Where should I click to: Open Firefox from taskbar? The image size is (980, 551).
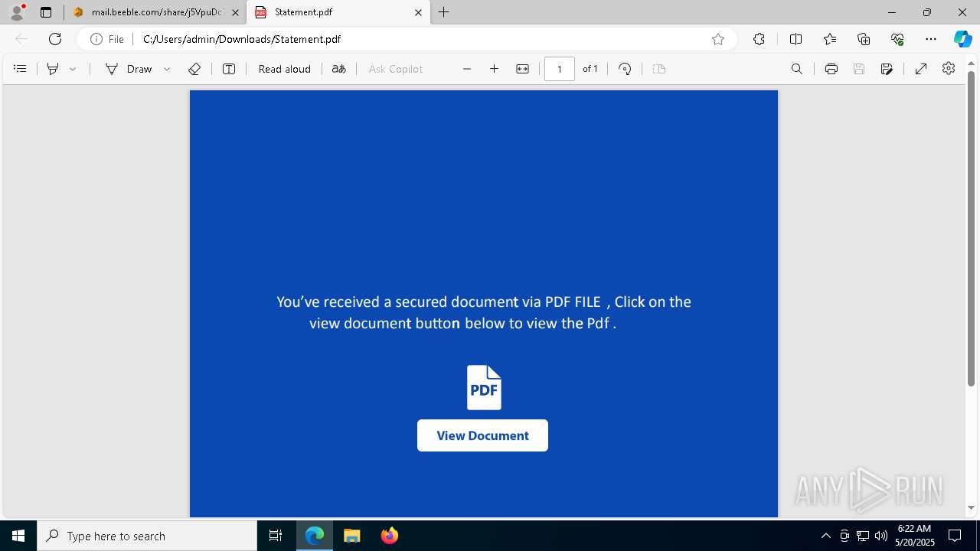(x=389, y=536)
